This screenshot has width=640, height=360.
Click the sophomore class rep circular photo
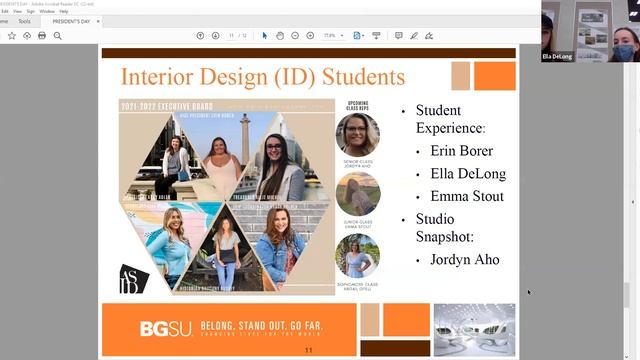pyautogui.click(x=358, y=256)
